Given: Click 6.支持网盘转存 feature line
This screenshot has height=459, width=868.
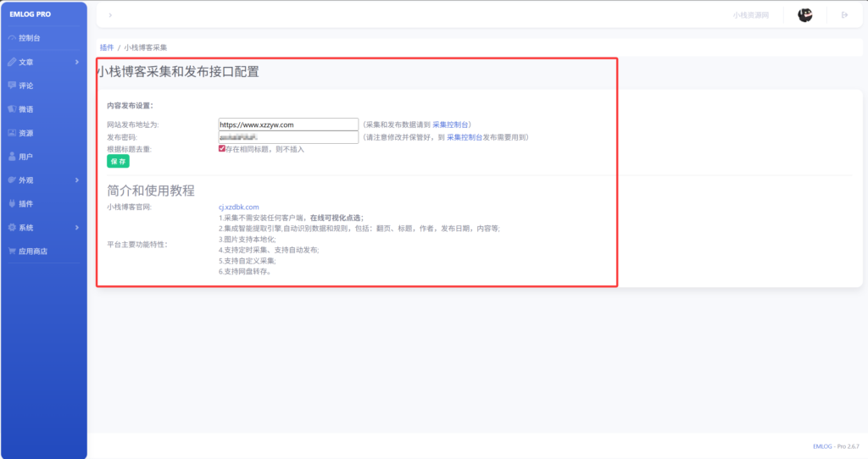Looking at the screenshot, I should point(245,272).
